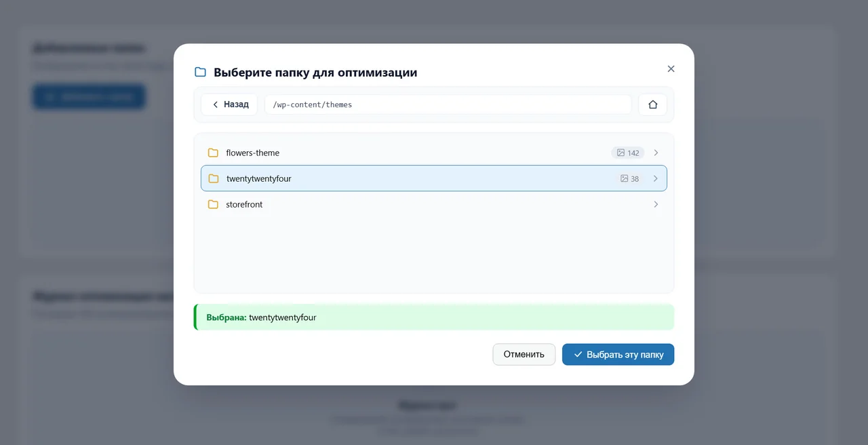Click the twentytwentyfour folder icon

click(214, 178)
